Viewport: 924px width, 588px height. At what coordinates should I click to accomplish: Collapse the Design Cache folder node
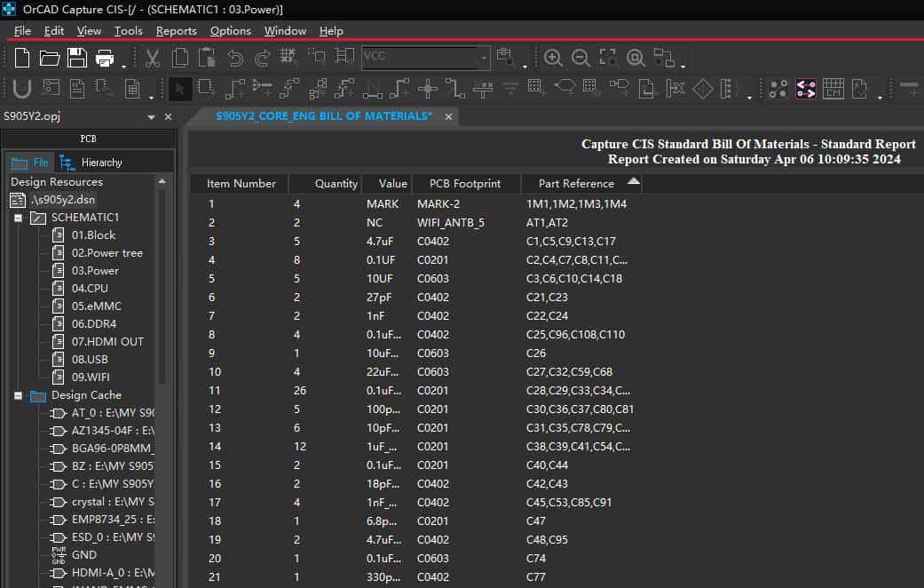point(18,395)
